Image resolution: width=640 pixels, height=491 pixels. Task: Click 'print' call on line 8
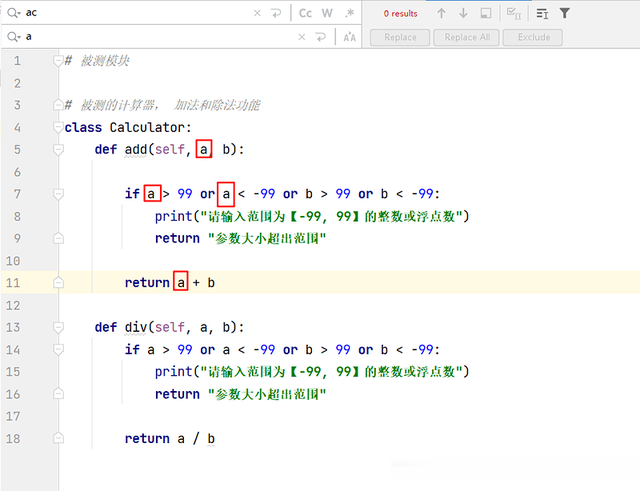[x=173, y=216]
